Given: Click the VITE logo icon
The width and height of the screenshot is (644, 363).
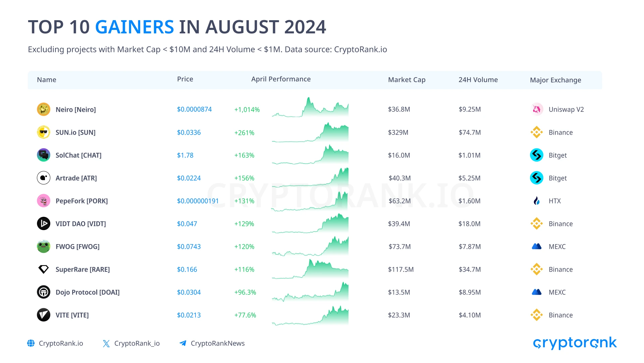Looking at the screenshot, I should point(44,315).
